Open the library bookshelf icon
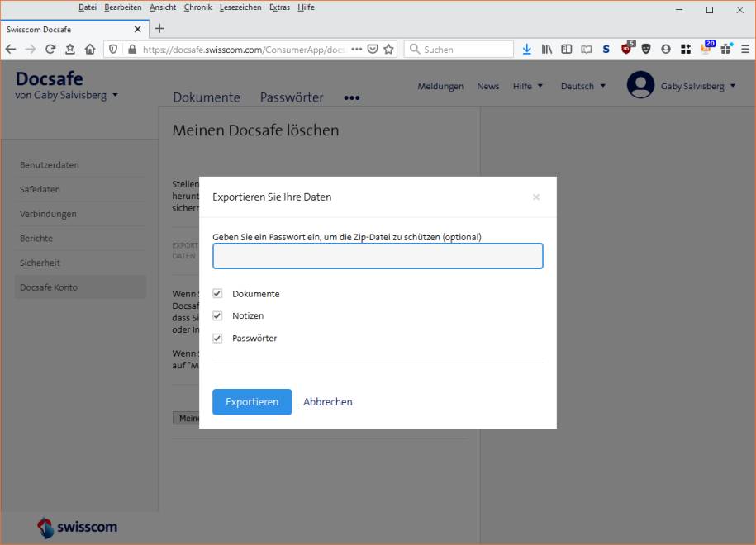 coord(547,50)
